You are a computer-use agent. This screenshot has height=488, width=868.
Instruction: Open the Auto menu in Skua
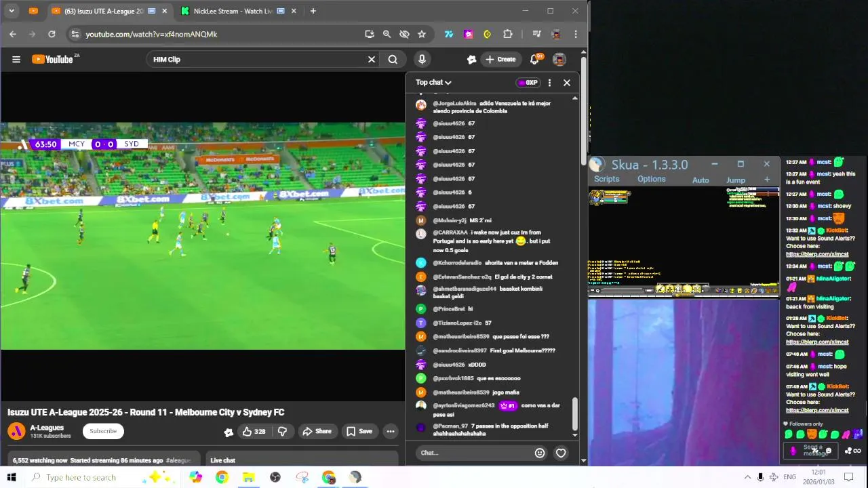pos(701,180)
